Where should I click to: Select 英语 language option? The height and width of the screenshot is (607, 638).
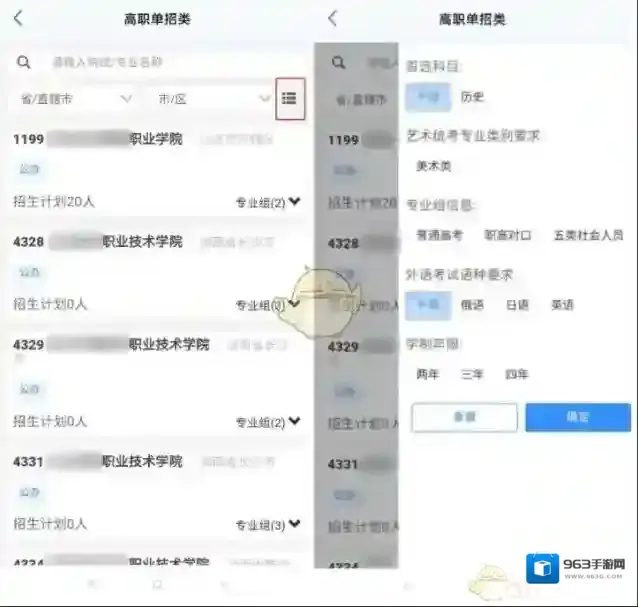coord(562,305)
